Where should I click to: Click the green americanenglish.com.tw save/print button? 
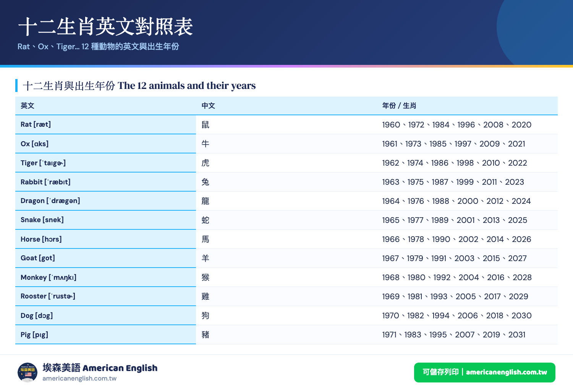pyautogui.click(x=484, y=373)
